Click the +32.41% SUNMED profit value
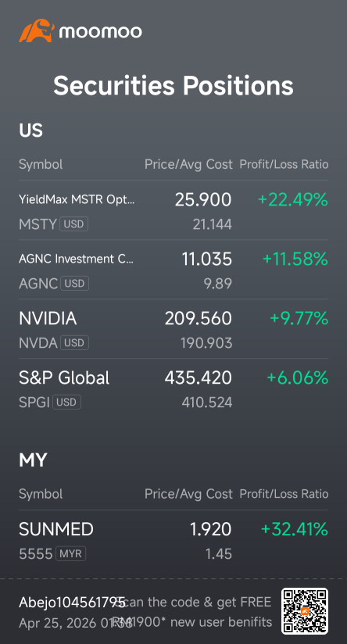 pyautogui.click(x=295, y=529)
